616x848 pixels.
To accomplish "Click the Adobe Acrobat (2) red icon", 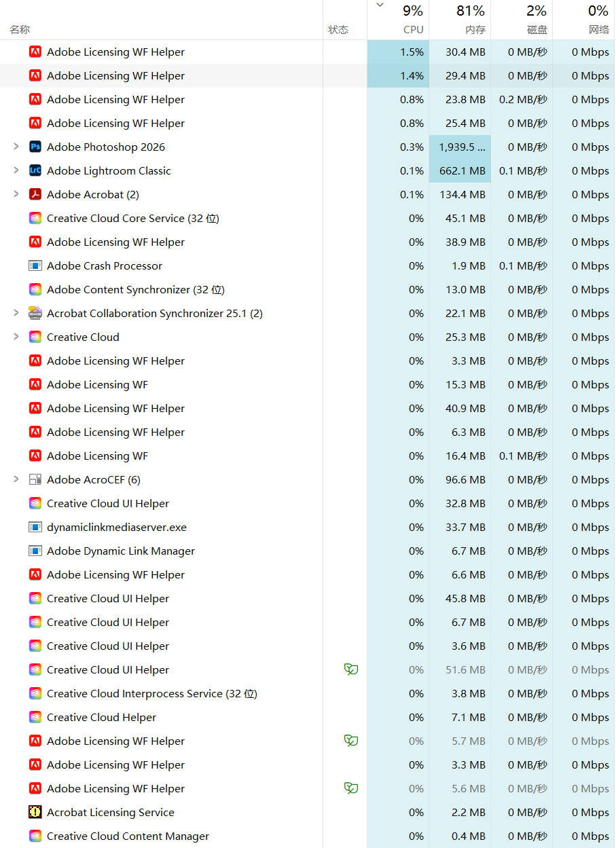I will 35,194.
